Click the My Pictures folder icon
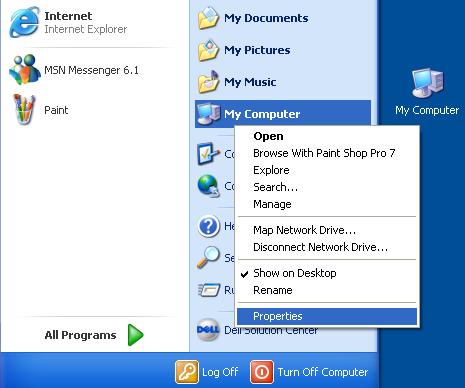Image resolution: width=465 pixels, height=388 pixels. [x=209, y=50]
